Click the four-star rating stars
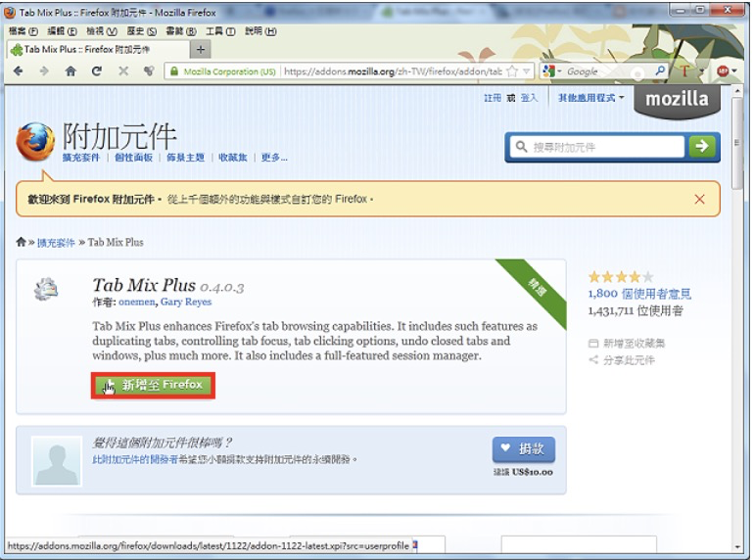Screen dimensions: 754x560 621,277
